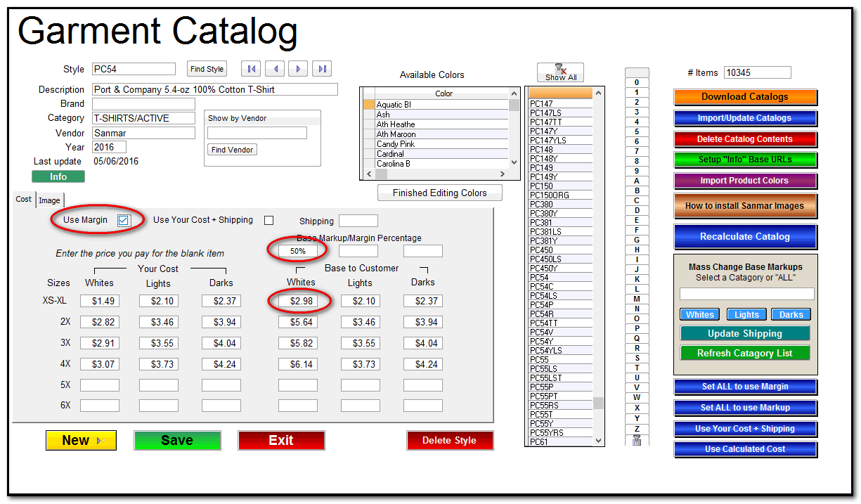Click filter icon below letter Z
Image resolution: width=861 pixels, height=504 pixels.
click(637, 441)
